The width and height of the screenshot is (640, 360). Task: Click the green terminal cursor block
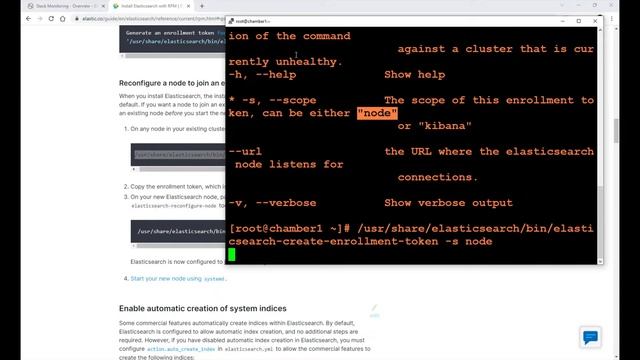click(232, 254)
